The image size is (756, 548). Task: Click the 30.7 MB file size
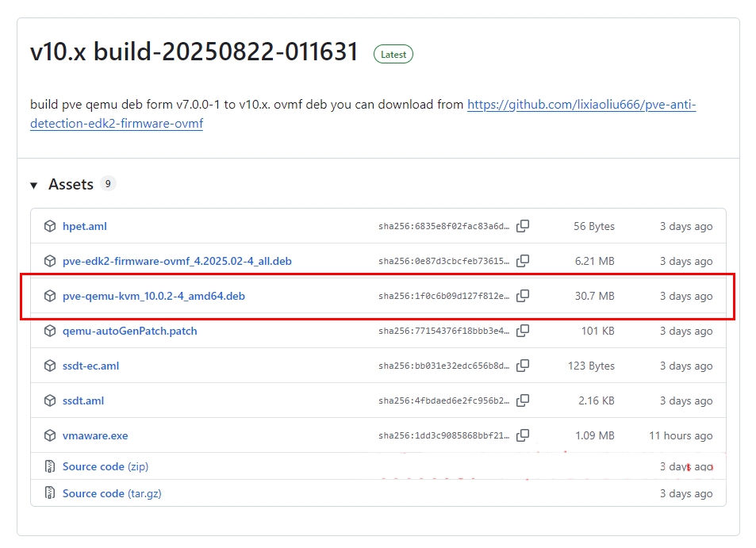click(594, 296)
